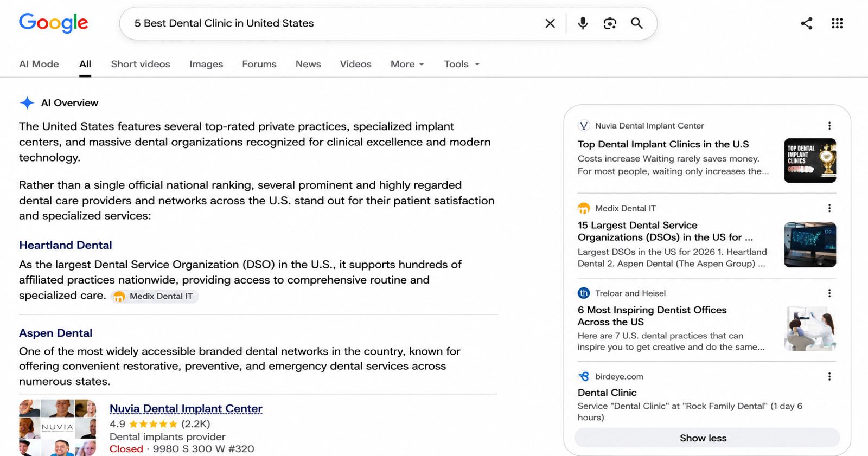
Task: Click the Nuvia Dental Implant Center favicon
Action: click(584, 126)
